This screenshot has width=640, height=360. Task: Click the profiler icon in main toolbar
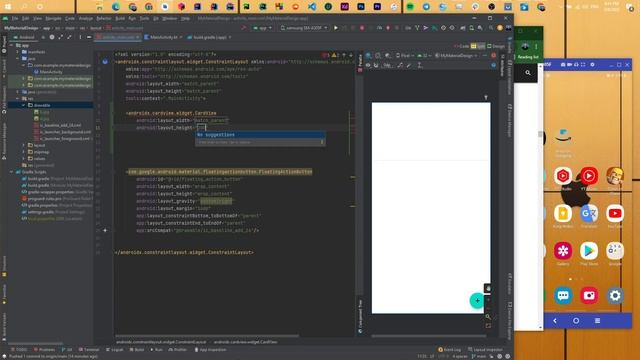point(379,28)
